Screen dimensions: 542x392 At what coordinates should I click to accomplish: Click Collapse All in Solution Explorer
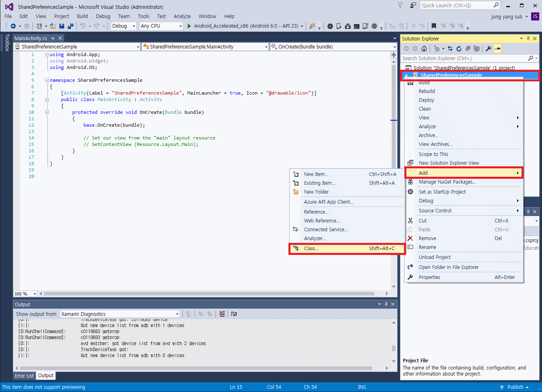coord(468,48)
